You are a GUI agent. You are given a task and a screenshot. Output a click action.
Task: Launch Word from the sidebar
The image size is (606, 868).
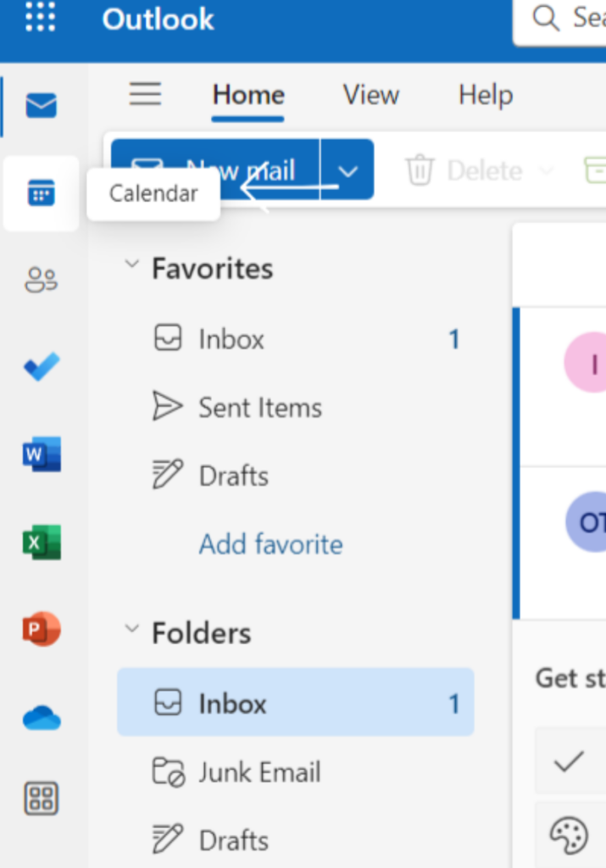(42, 454)
